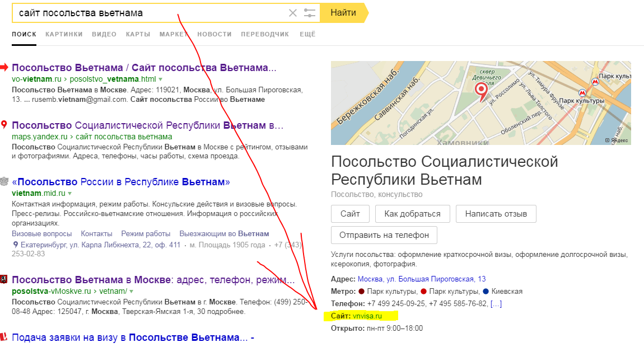Expand more phone numbers with […] link
The image size is (644, 347).
pyautogui.click(x=496, y=304)
